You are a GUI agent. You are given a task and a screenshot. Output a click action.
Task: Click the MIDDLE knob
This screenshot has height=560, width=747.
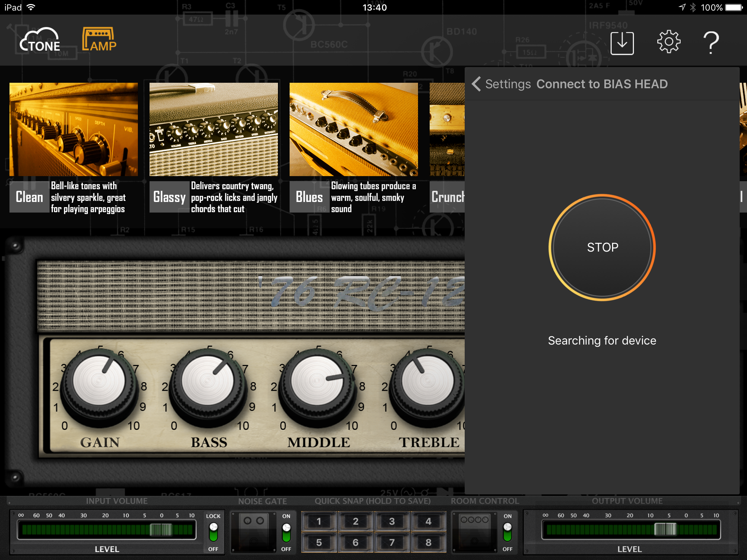pyautogui.click(x=317, y=387)
